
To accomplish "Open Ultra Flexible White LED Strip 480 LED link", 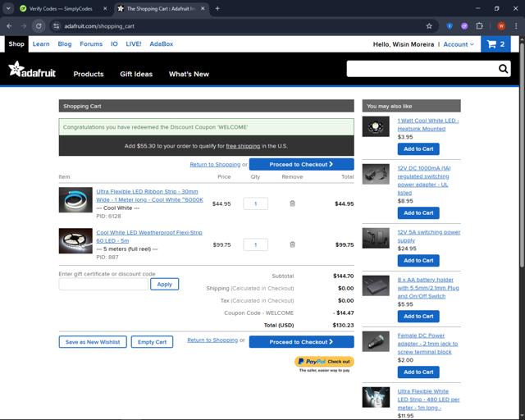I will [x=428, y=399].
